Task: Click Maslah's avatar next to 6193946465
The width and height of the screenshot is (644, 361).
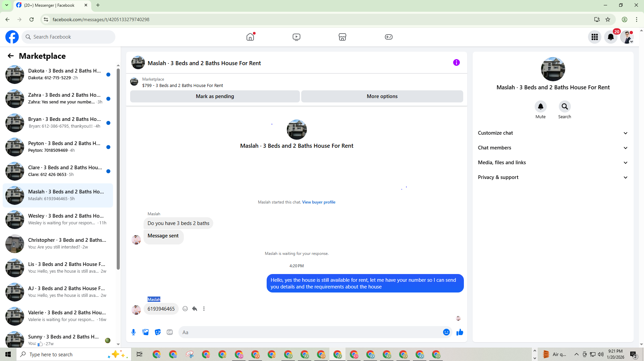Action: (136, 310)
